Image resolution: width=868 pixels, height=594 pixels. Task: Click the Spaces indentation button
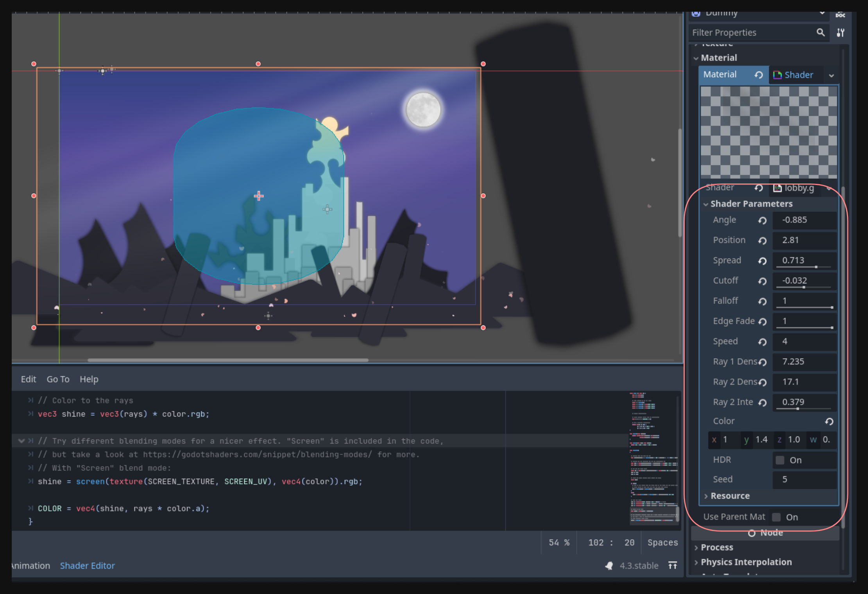pos(662,543)
